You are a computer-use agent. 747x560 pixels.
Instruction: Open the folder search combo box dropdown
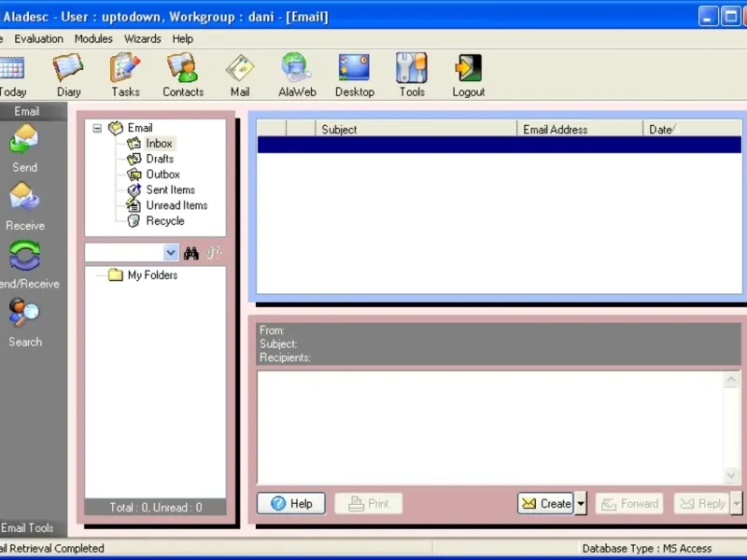pos(171,253)
